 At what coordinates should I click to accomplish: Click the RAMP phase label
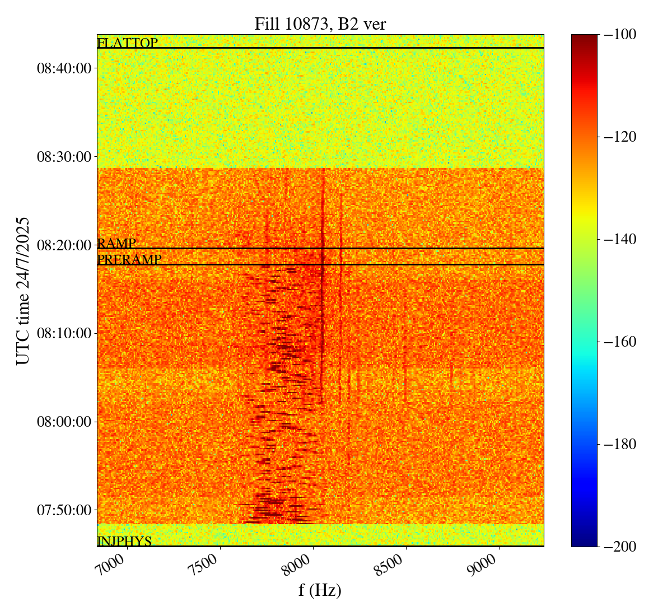tap(116, 243)
